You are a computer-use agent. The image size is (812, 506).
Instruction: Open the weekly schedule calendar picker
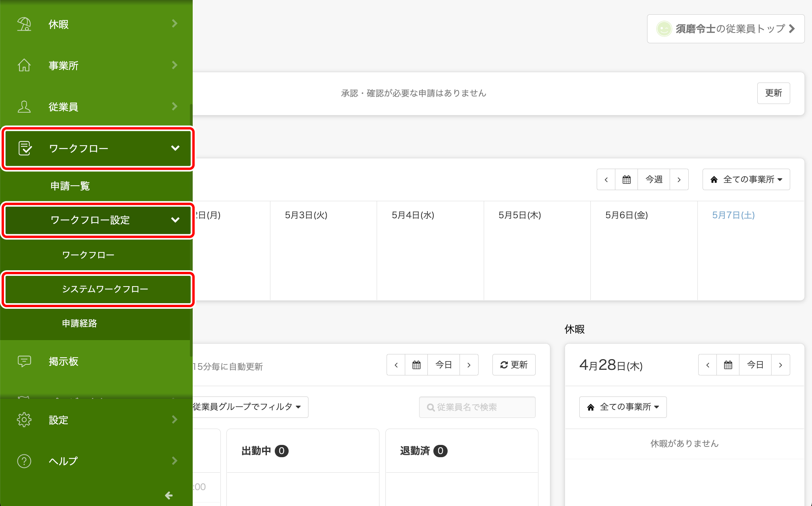tap(626, 179)
